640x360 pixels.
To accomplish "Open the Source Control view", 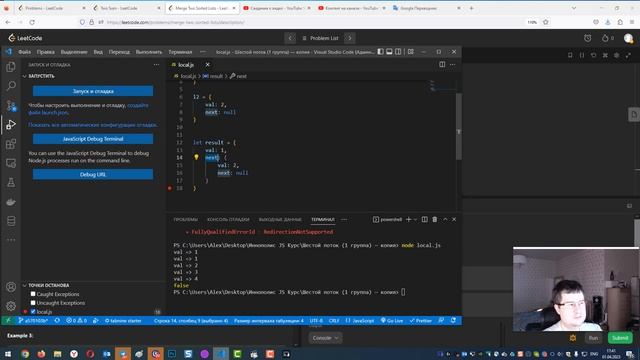I will [11, 105].
